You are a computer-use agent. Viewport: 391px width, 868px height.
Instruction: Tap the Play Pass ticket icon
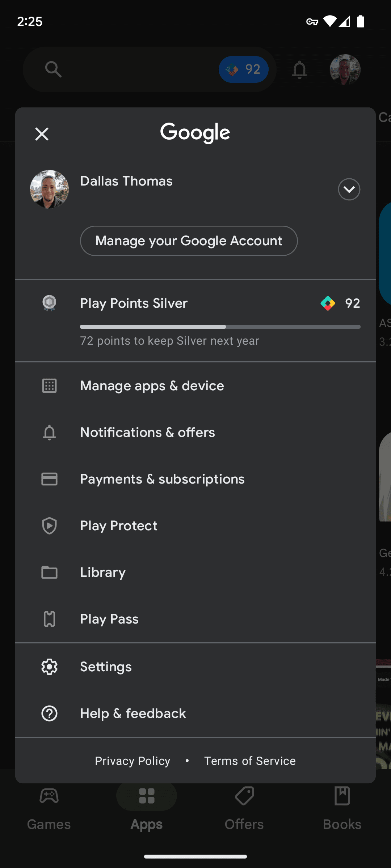coord(49,619)
